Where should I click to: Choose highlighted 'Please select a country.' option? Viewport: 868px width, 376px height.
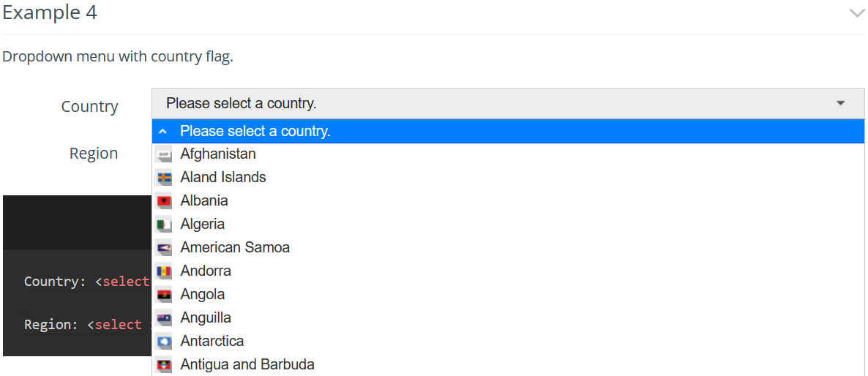coord(508,131)
